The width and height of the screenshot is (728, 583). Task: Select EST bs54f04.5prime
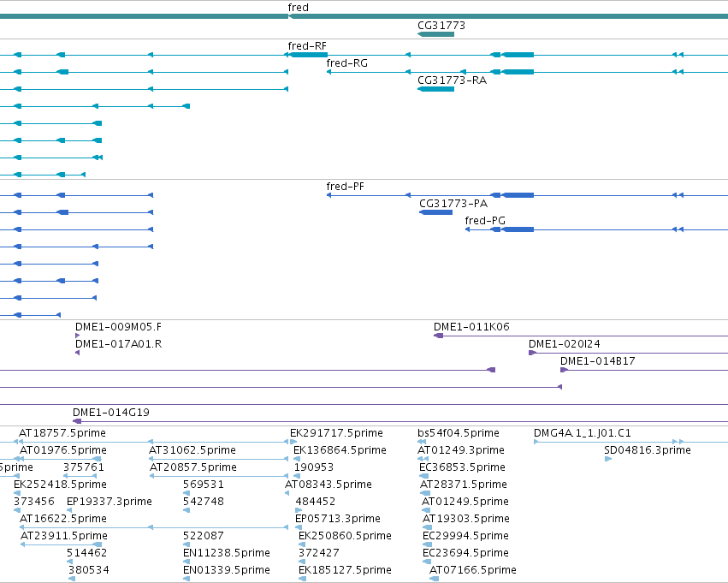[x=459, y=433]
